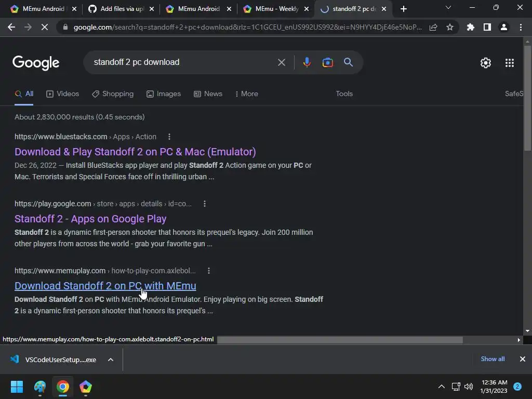
Task: Select the Images search filter
Action: pyautogui.click(x=164, y=94)
